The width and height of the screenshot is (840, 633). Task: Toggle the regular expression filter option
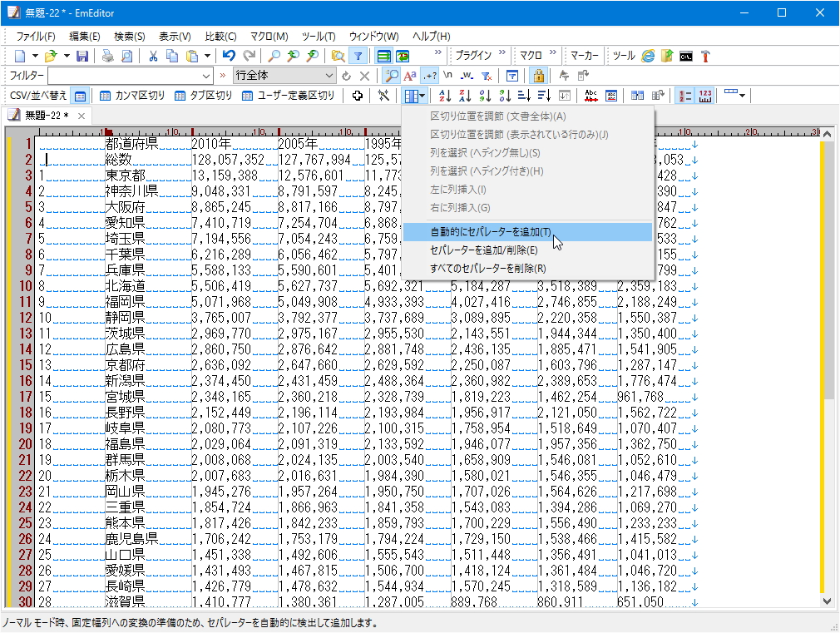coord(431,75)
